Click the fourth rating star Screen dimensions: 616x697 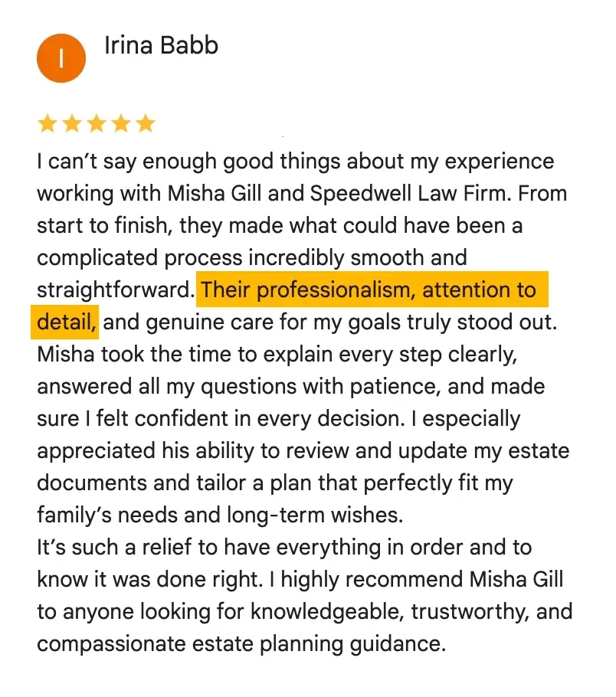tap(121, 123)
